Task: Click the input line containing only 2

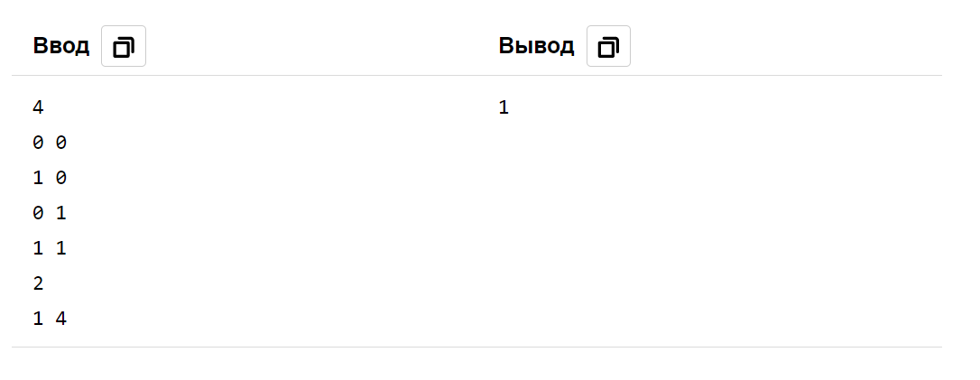Action: point(38,283)
